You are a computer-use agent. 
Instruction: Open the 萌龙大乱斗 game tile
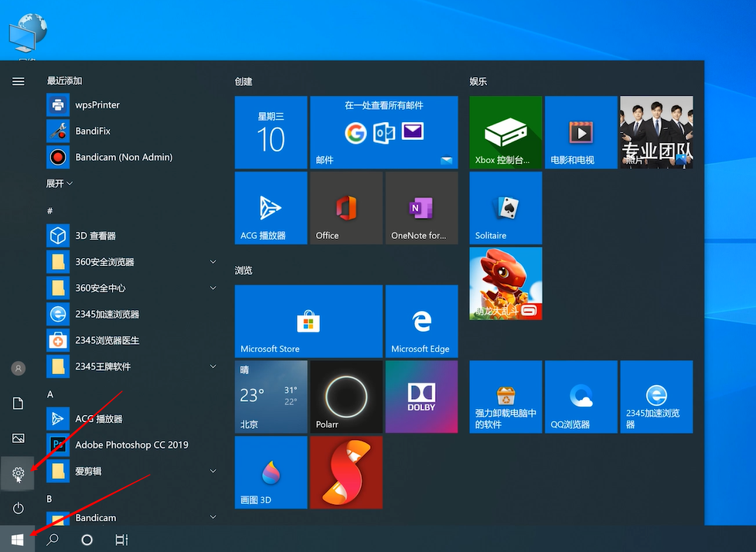[506, 284]
